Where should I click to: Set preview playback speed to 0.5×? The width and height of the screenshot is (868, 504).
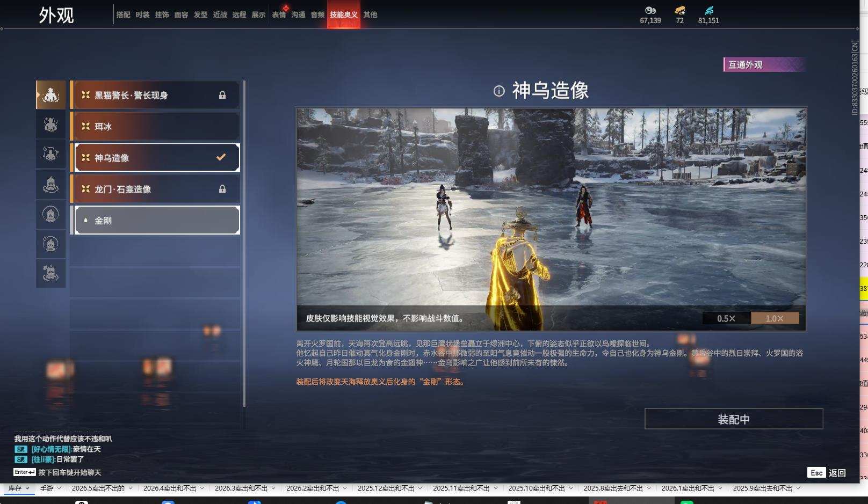tap(726, 318)
